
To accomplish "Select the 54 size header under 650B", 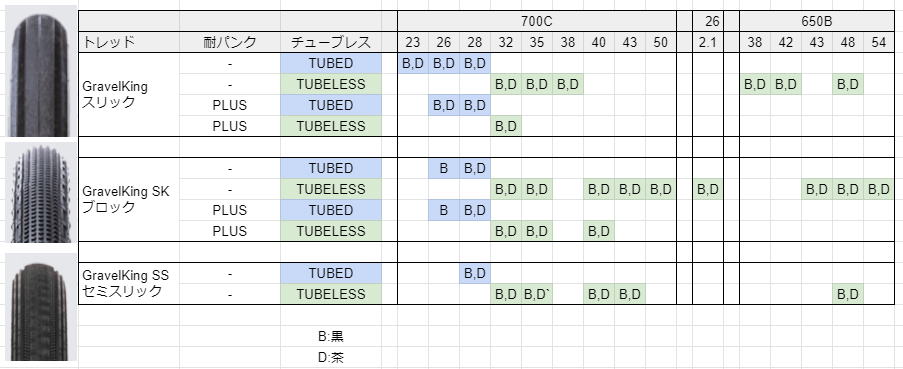I will click(x=879, y=42).
